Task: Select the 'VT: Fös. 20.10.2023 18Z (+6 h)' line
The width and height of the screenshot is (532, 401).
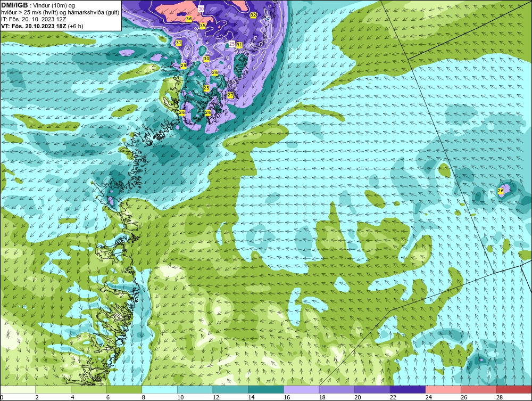Action: click(42, 26)
